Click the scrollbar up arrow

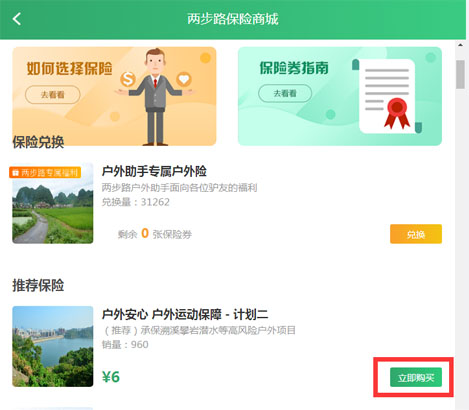[460, 45]
